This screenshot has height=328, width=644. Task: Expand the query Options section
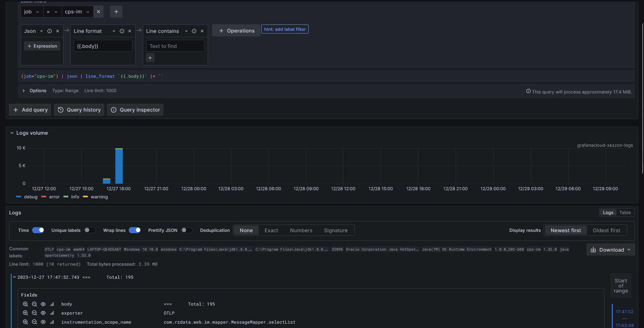coord(24,91)
